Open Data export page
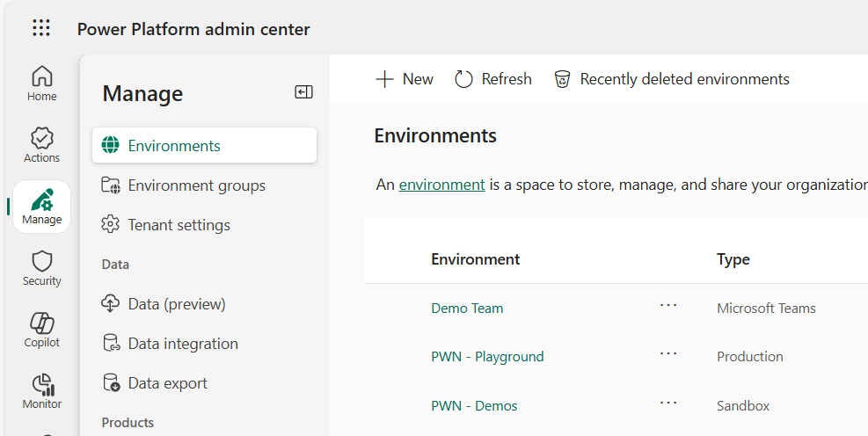Image resolution: width=868 pixels, height=436 pixels. [x=167, y=383]
